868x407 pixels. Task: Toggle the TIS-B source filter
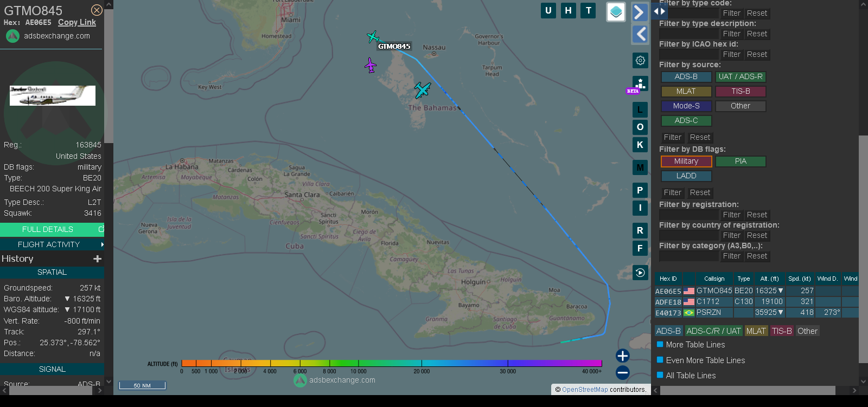pyautogui.click(x=741, y=92)
